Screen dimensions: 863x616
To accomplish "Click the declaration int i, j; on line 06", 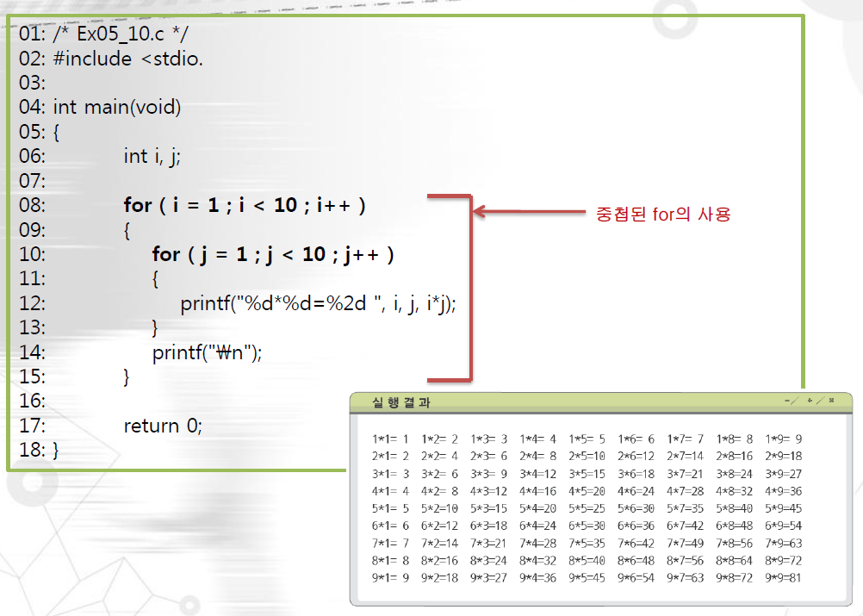I will pos(152,156).
